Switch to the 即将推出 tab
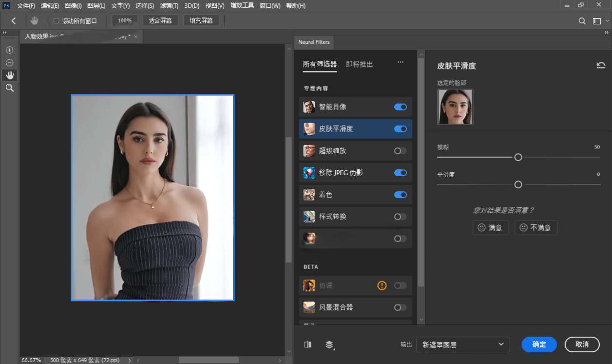The width and height of the screenshot is (612, 364). [359, 64]
